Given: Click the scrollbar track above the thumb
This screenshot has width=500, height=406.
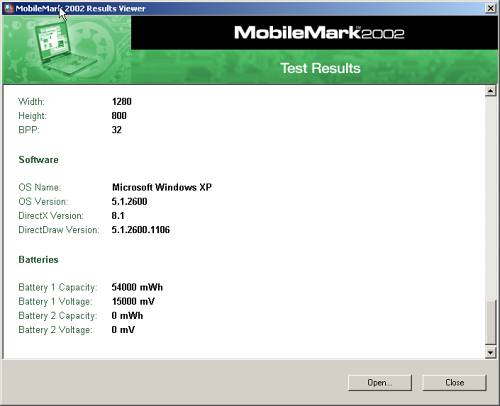Looking at the screenshot, I should 490,198.
